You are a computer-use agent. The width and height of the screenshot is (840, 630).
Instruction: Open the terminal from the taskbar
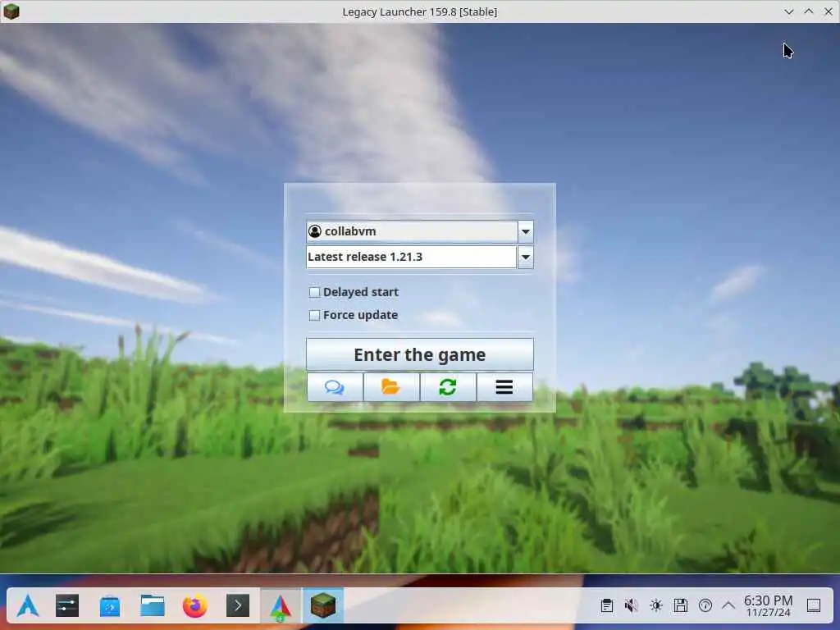pyautogui.click(x=238, y=606)
